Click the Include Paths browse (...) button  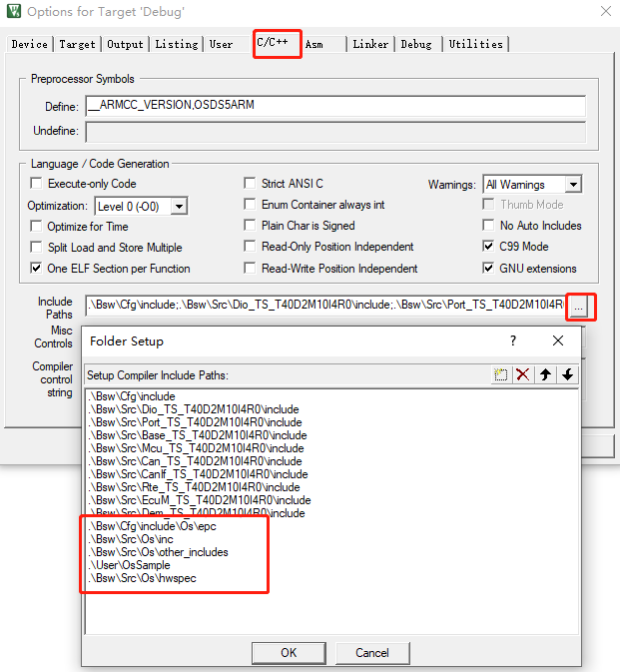click(x=579, y=307)
